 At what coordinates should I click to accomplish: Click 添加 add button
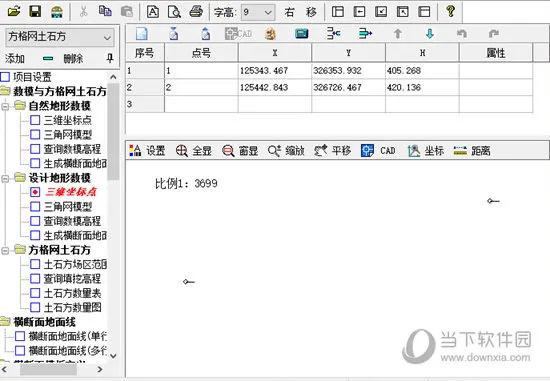click(x=15, y=58)
